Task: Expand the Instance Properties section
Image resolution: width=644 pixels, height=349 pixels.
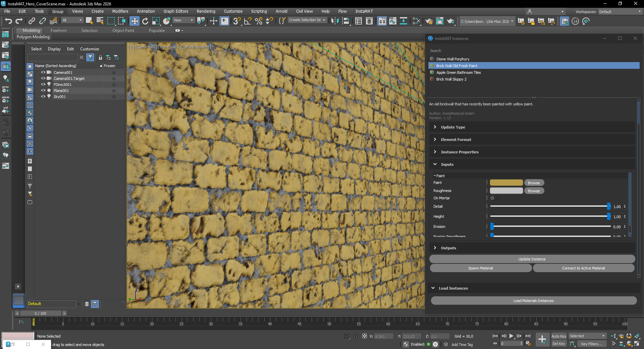Action: pyautogui.click(x=532, y=152)
